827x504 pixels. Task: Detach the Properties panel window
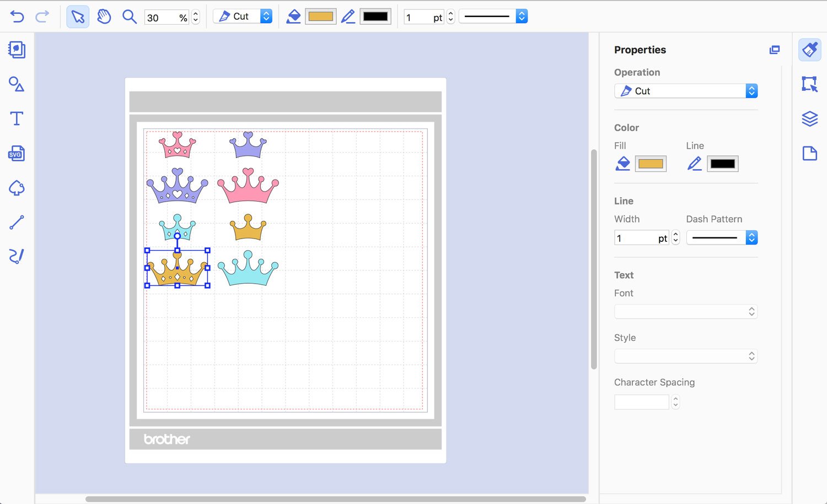pos(774,50)
